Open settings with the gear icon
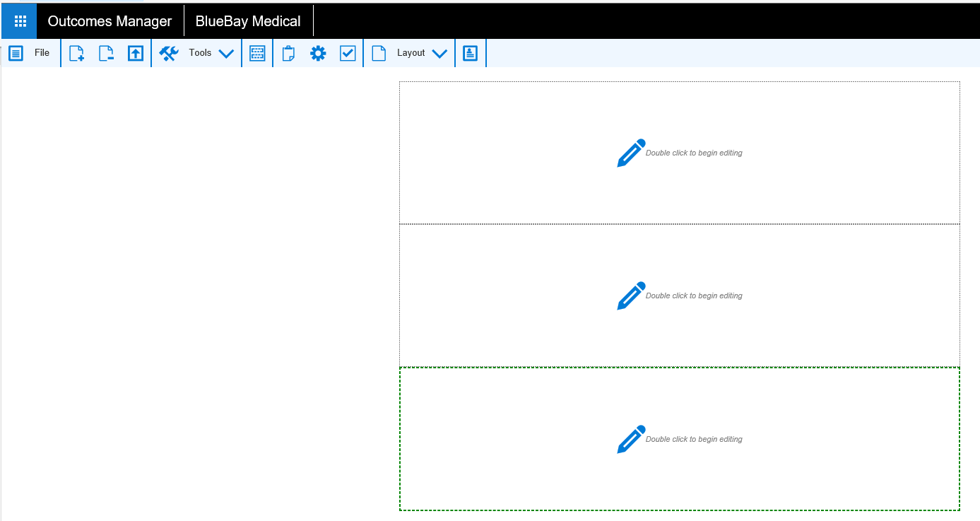The width and height of the screenshot is (980, 521). click(318, 53)
